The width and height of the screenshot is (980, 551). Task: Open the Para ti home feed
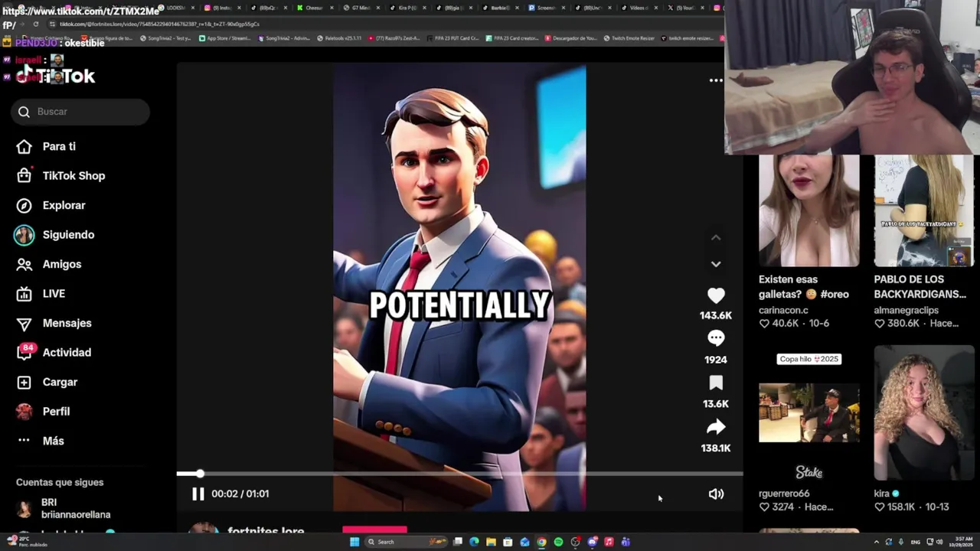click(46, 146)
